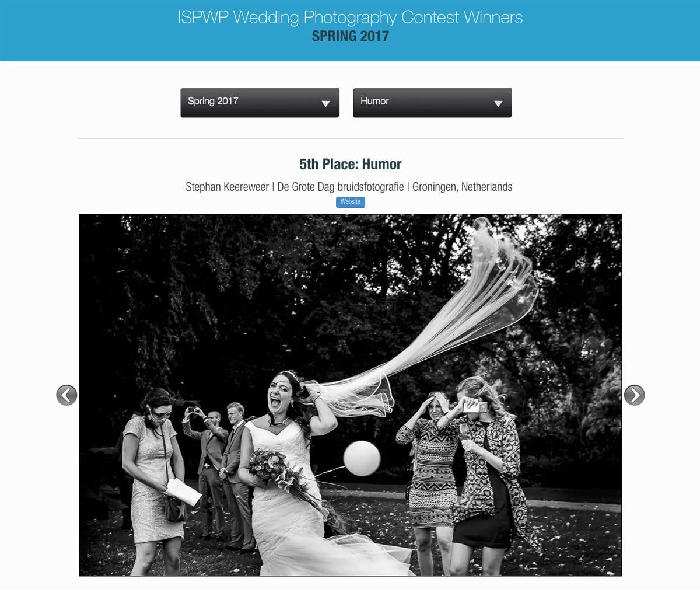Screen dimensions: 700x589
Task: Click the white balloon in the photo
Action: tap(362, 458)
